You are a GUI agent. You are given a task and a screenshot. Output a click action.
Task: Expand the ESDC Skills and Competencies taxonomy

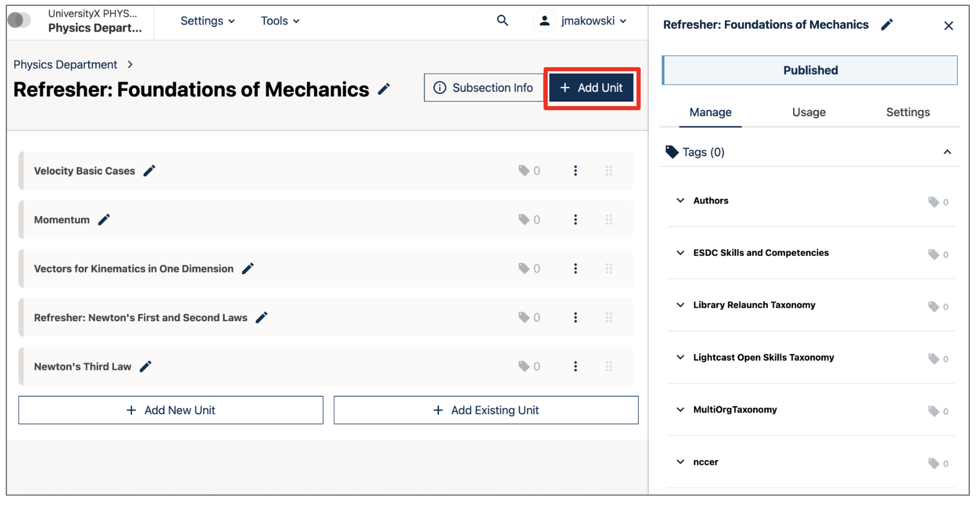pyautogui.click(x=680, y=253)
